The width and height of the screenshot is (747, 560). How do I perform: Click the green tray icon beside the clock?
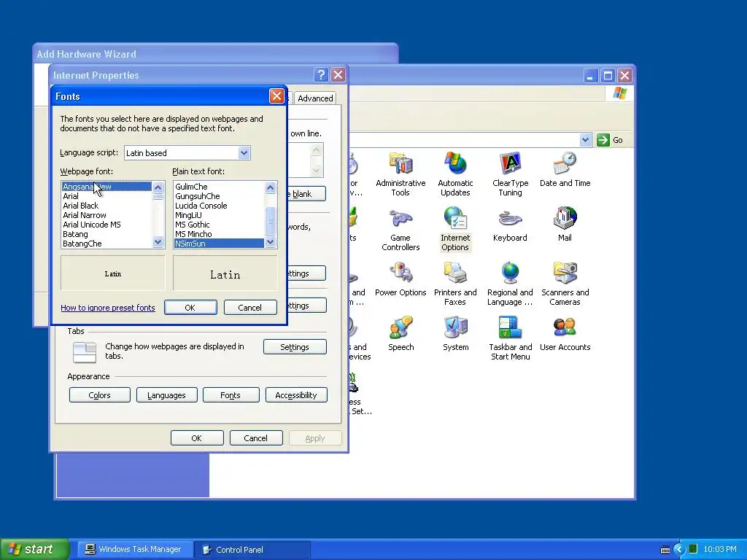[693, 550]
